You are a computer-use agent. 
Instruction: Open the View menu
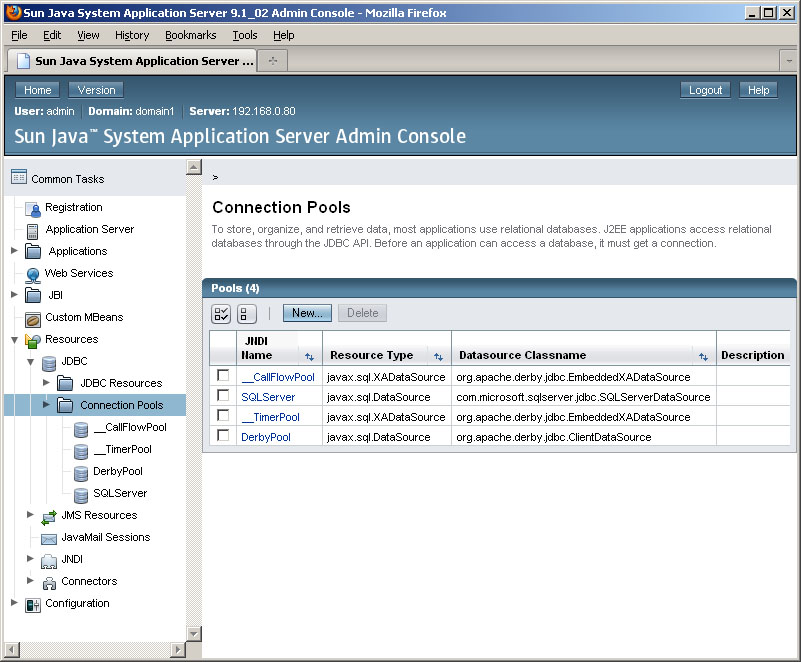click(x=88, y=35)
